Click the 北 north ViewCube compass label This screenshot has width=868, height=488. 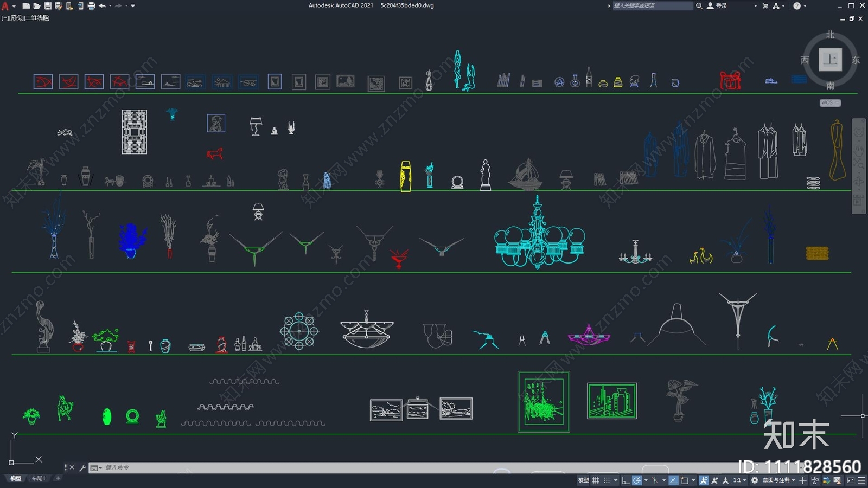point(830,35)
